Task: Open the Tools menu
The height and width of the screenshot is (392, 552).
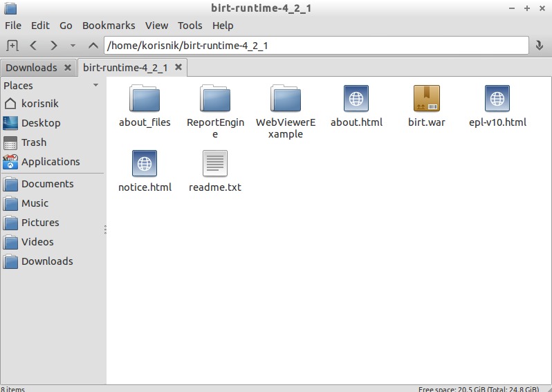Action: (x=190, y=26)
